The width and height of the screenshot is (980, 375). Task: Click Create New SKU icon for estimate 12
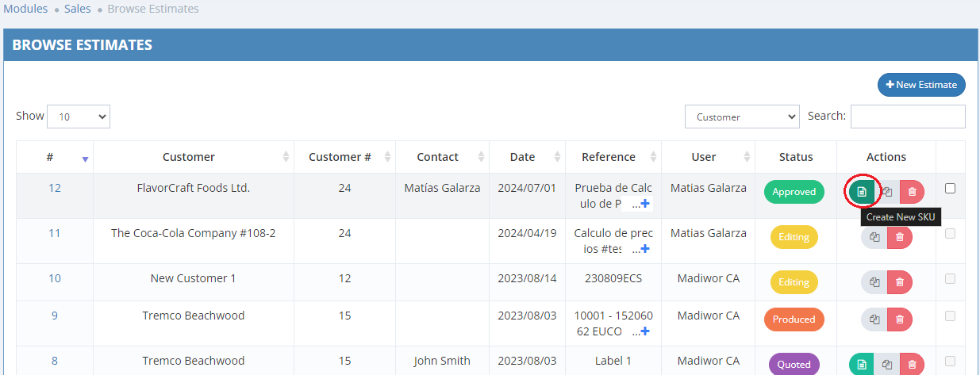(x=862, y=192)
